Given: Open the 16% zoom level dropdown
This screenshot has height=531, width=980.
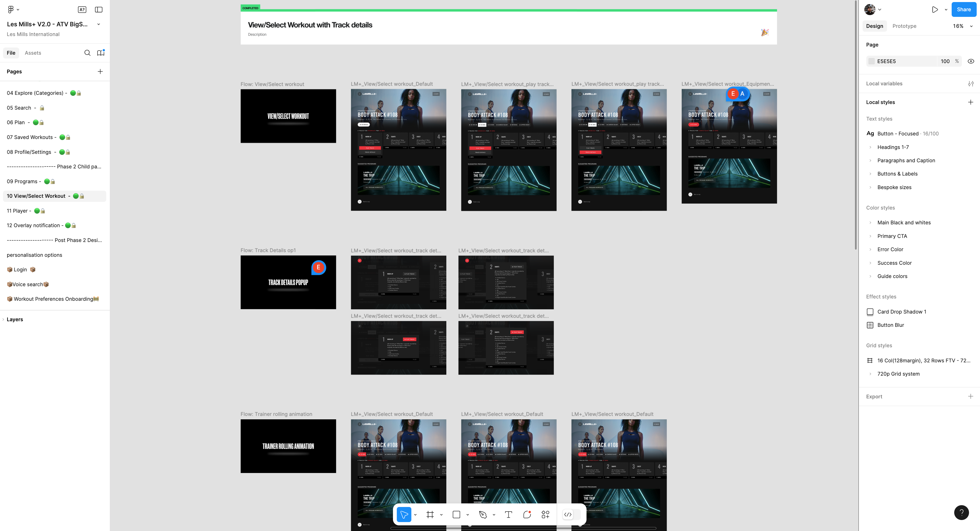Looking at the screenshot, I should [962, 26].
